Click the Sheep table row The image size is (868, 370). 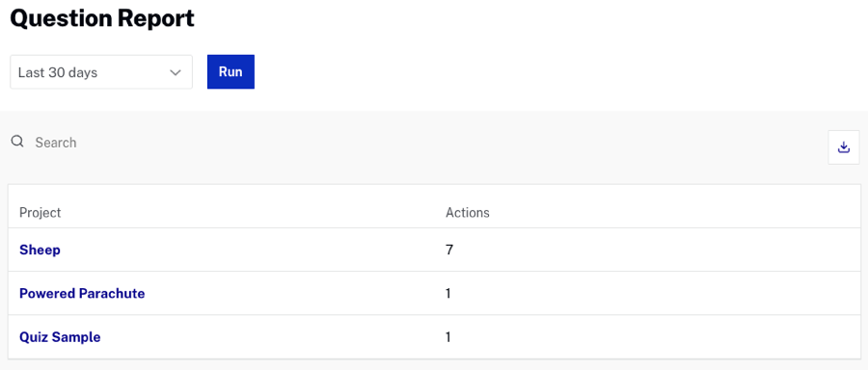point(435,250)
